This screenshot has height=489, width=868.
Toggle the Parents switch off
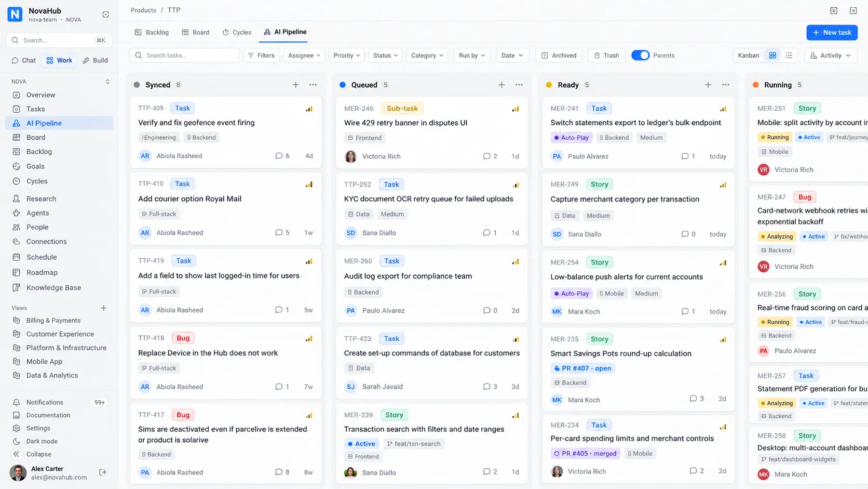(x=640, y=56)
